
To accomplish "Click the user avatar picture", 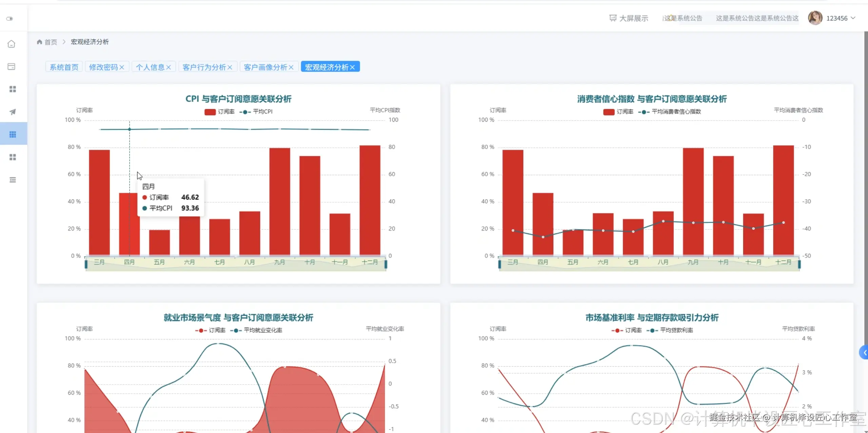I will click(815, 18).
